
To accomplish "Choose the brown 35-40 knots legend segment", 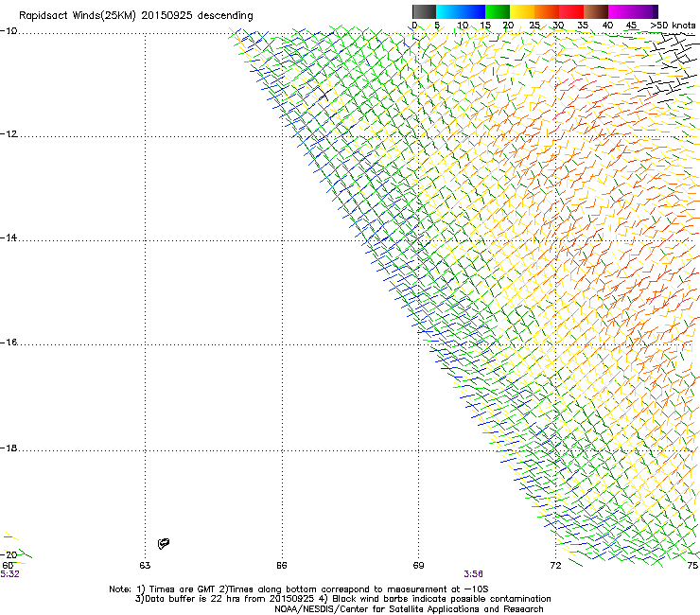I will pos(596,11).
